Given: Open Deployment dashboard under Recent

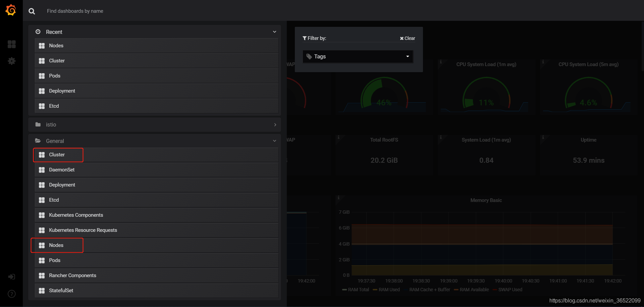Looking at the screenshot, I should [x=157, y=91].
